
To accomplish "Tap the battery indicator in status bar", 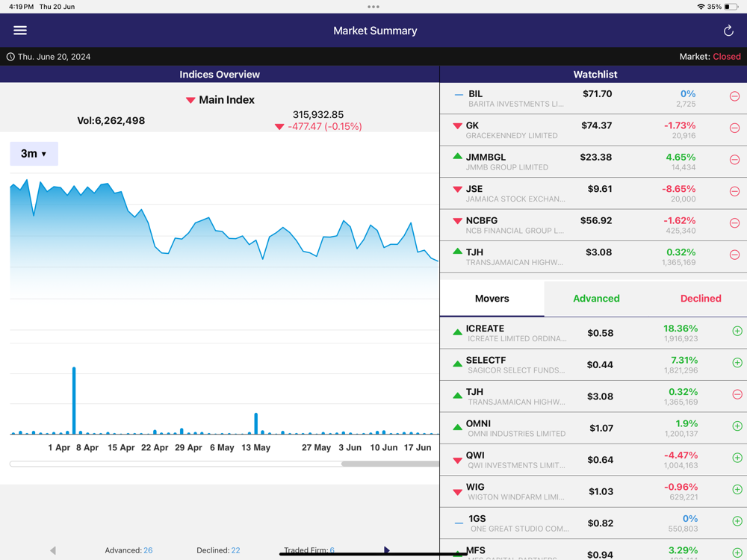I will 731,7.
